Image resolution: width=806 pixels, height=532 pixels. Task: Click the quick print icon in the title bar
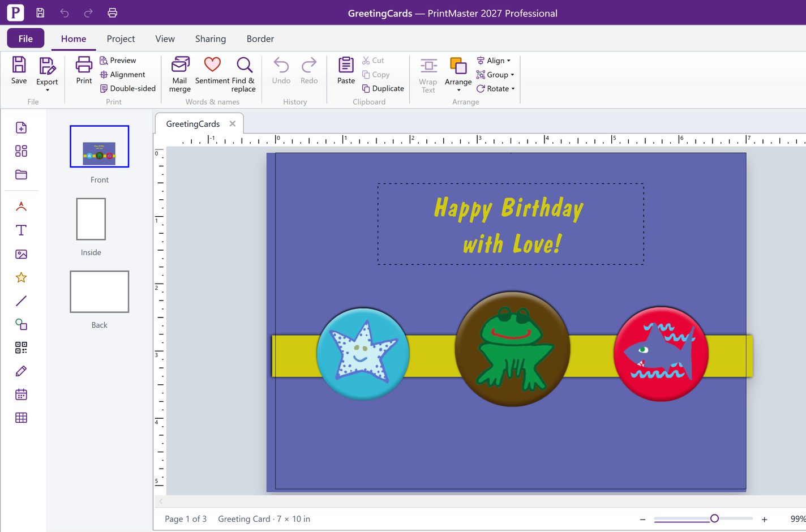[x=113, y=13]
